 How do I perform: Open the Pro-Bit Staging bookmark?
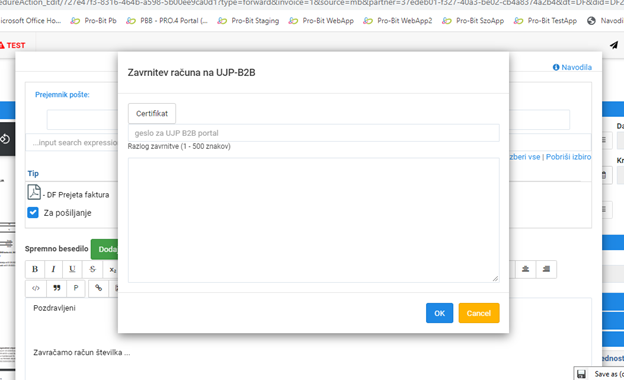248,20
